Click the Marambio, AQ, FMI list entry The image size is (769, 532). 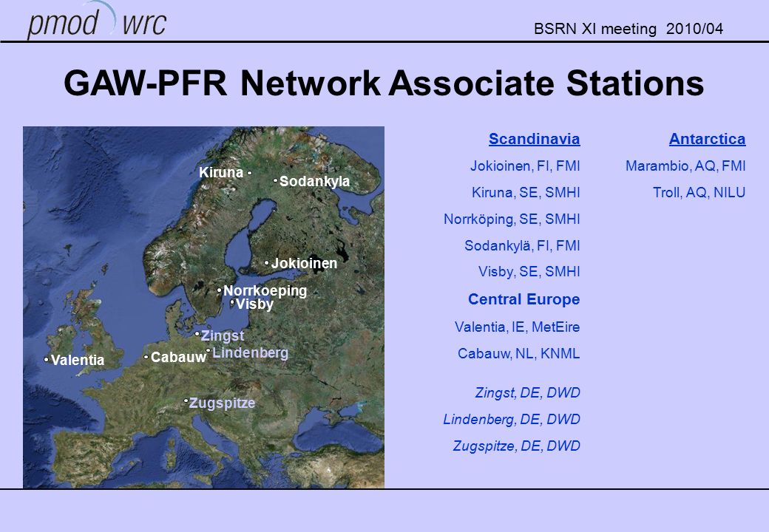[x=685, y=166]
